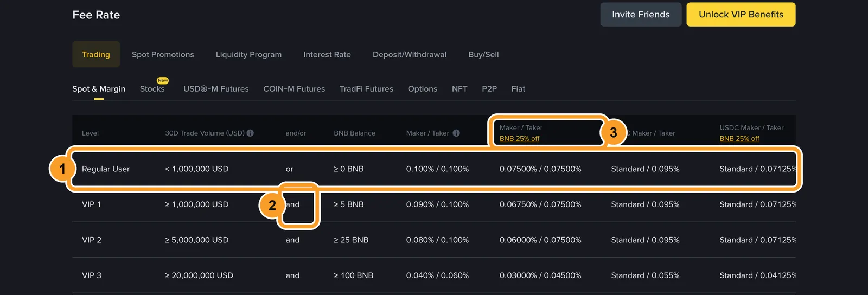Image resolution: width=868 pixels, height=295 pixels.
Task: Open the Stocks sub-tab marked New
Action: [x=152, y=89]
